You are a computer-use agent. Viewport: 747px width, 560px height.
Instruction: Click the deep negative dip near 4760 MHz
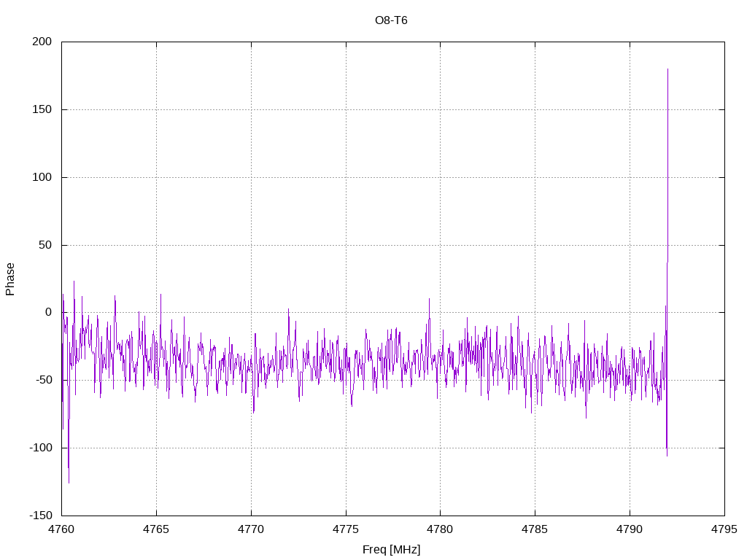coord(69,482)
